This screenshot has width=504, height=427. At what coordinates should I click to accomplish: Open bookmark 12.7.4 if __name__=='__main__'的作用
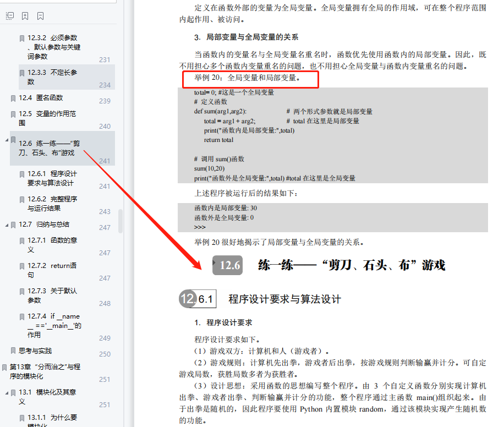[x=54, y=325]
